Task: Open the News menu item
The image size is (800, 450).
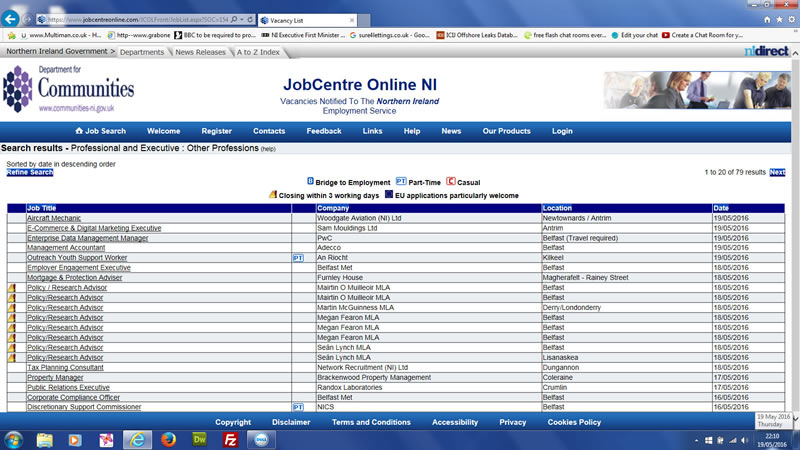Action: 451,131
